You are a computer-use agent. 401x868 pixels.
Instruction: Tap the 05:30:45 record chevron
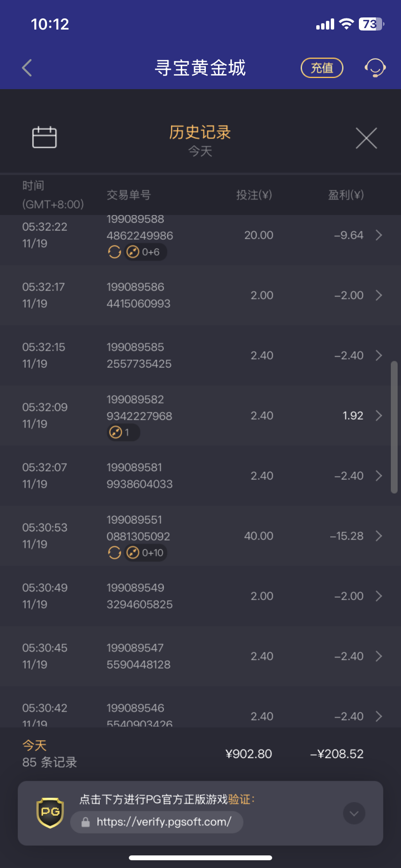379,656
